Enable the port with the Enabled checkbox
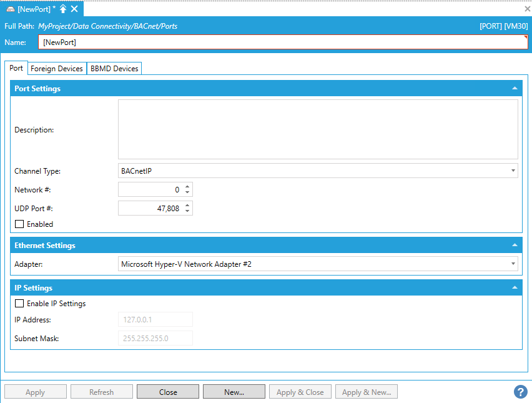 pos(19,224)
